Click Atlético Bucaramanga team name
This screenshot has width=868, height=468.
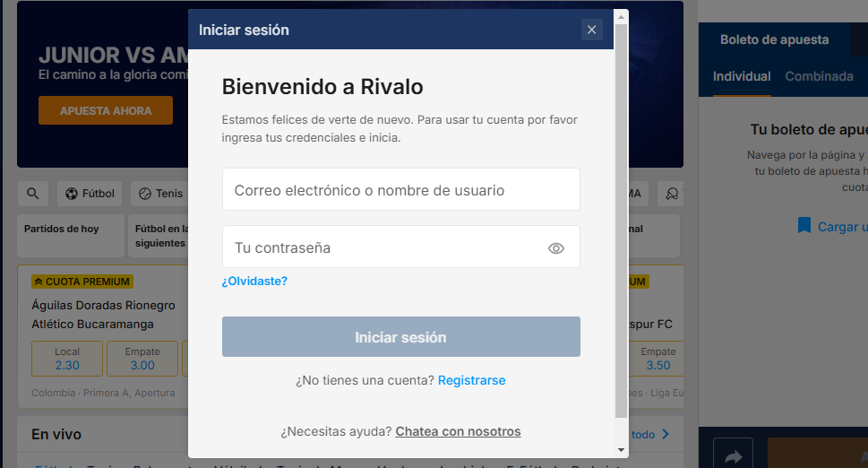92,324
